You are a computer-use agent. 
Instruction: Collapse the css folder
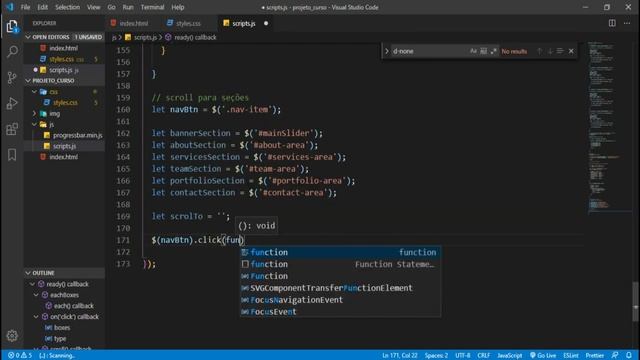[x=34, y=92]
